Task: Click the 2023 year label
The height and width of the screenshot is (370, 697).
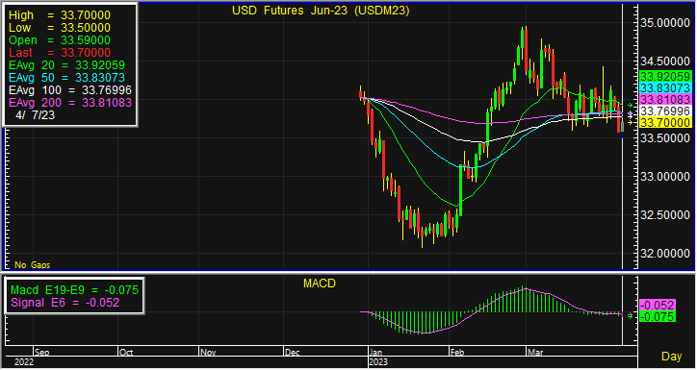Action: pos(379,362)
